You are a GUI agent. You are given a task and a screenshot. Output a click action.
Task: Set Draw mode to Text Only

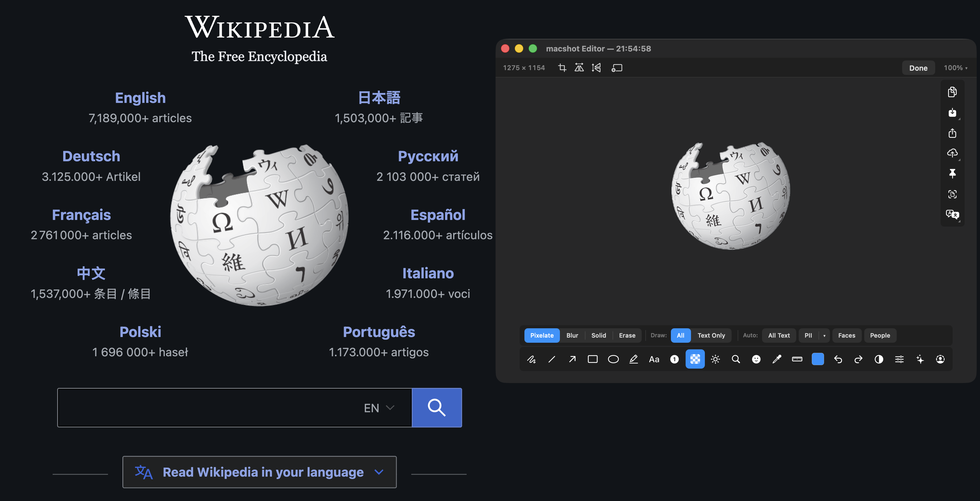[x=711, y=336]
